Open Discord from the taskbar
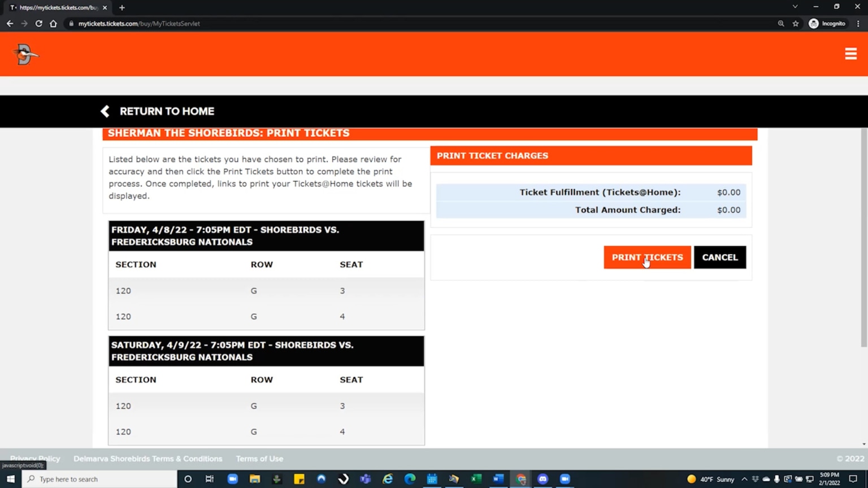Screen dimensions: 868x488 click(542, 479)
